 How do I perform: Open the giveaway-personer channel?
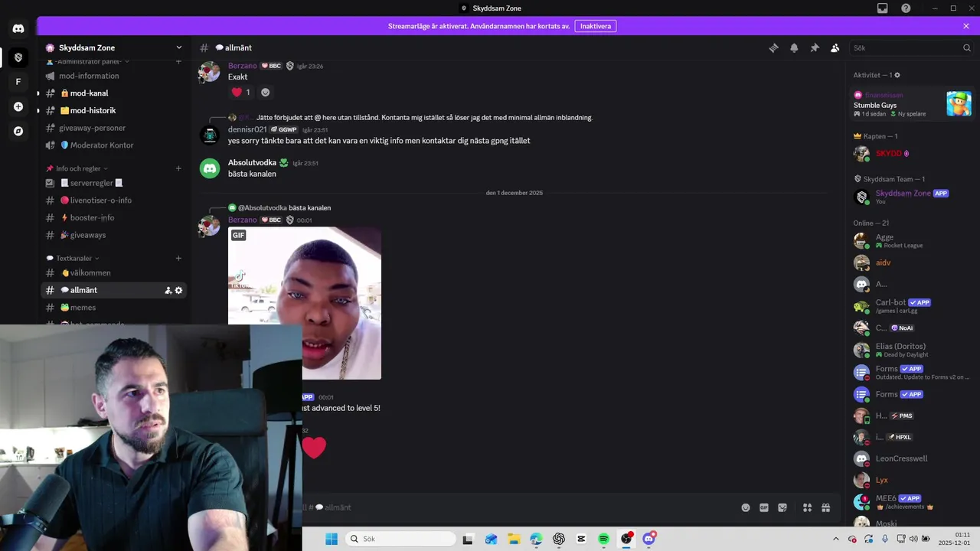coord(113,128)
